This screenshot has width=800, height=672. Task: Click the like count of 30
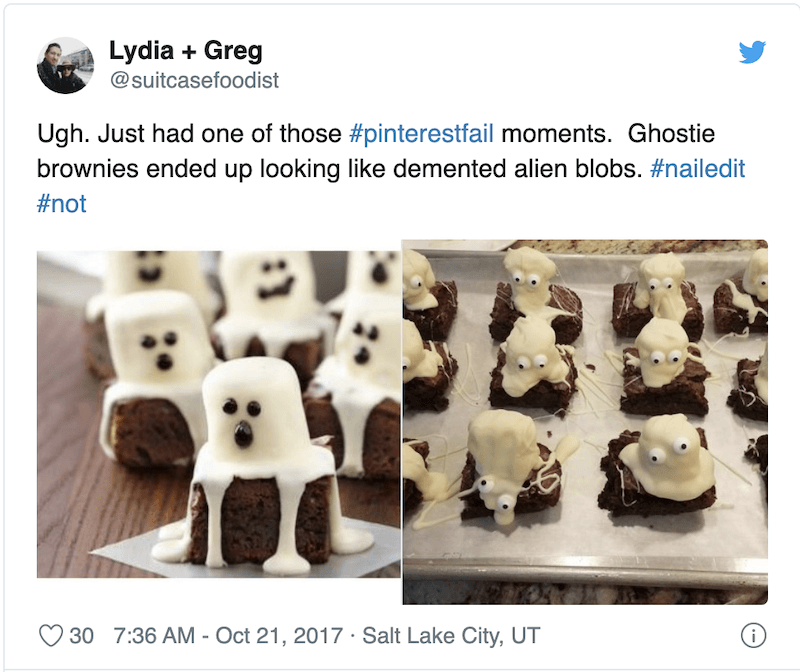pos(82,635)
